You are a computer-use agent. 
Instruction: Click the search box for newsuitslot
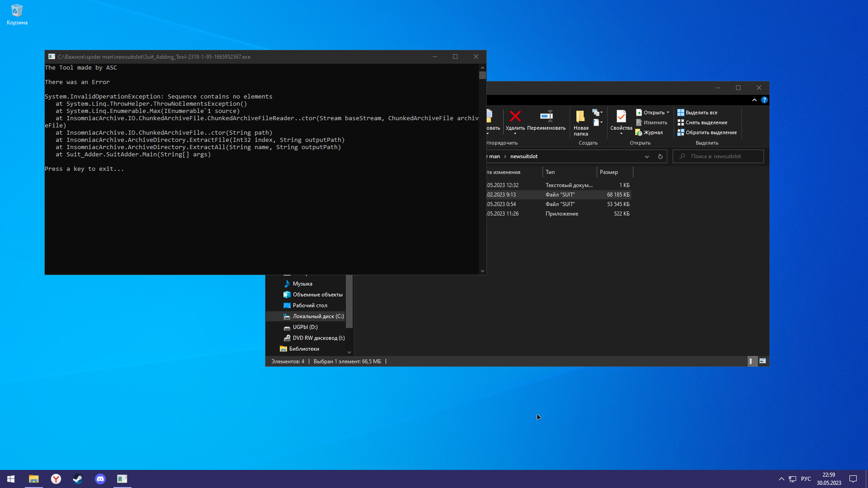point(722,156)
